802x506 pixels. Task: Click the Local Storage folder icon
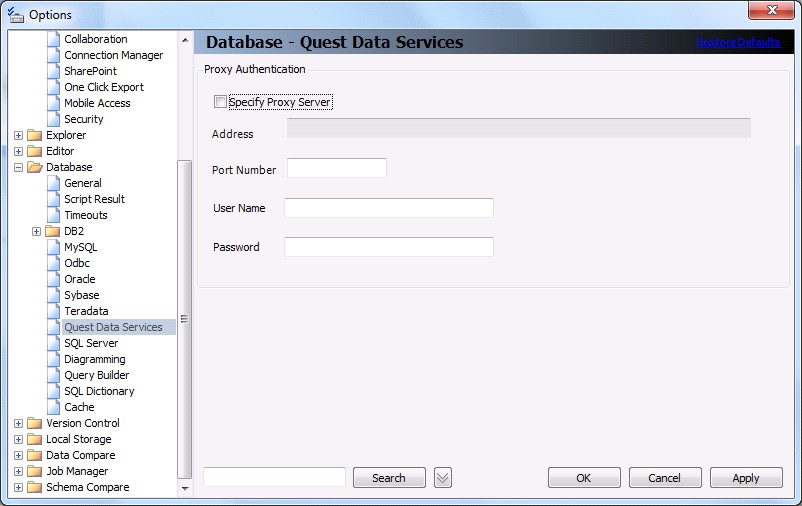(x=35, y=439)
